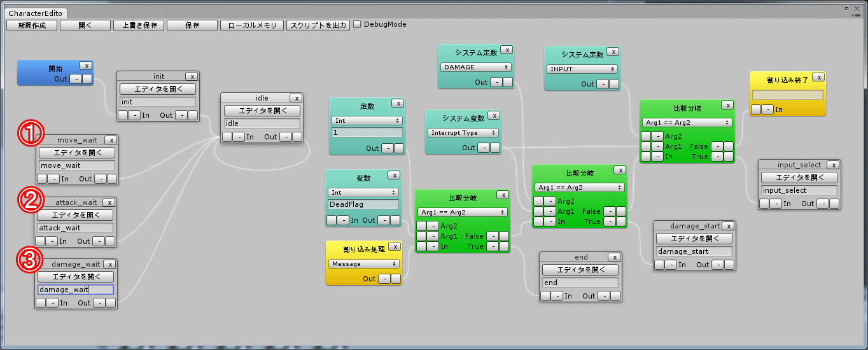Click Out minus button on 割り込み処理 node
This screenshot has width=868, height=350.
coord(384,279)
